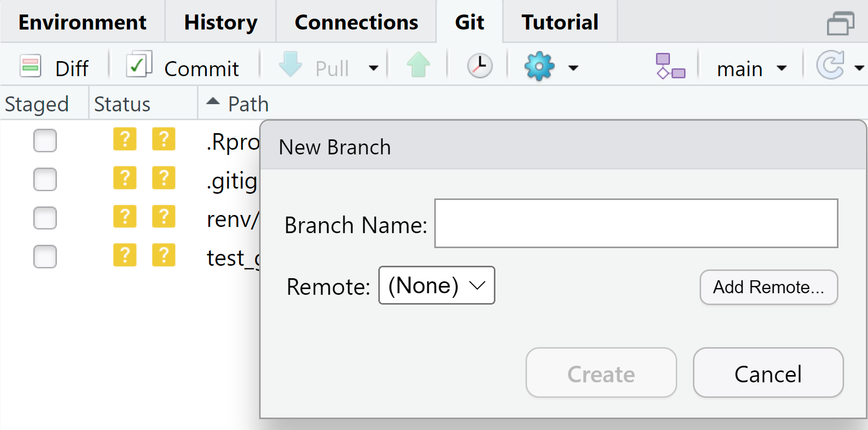Click the green Push arrow icon
This screenshot has width=868, height=430.
[x=418, y=65]
